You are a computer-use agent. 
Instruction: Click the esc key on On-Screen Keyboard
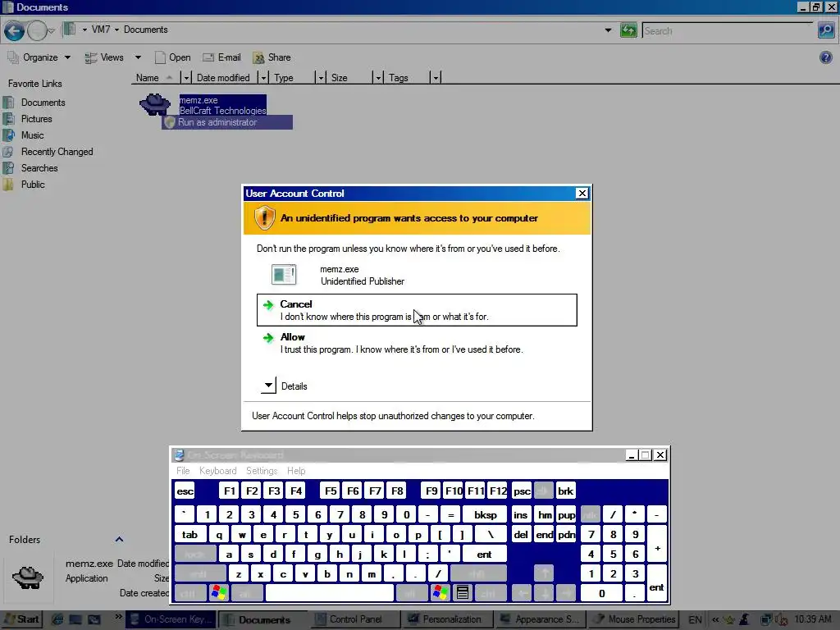click(x=185, y=491)
